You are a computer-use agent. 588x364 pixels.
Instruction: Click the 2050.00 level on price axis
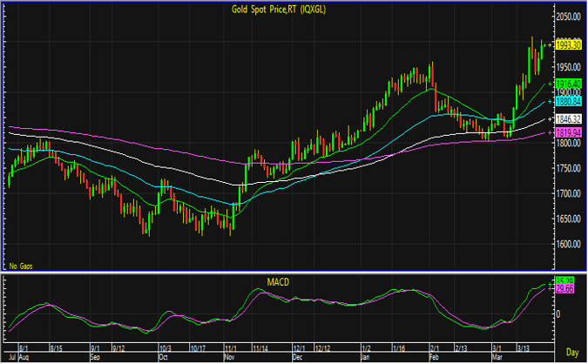coord(569,17)
